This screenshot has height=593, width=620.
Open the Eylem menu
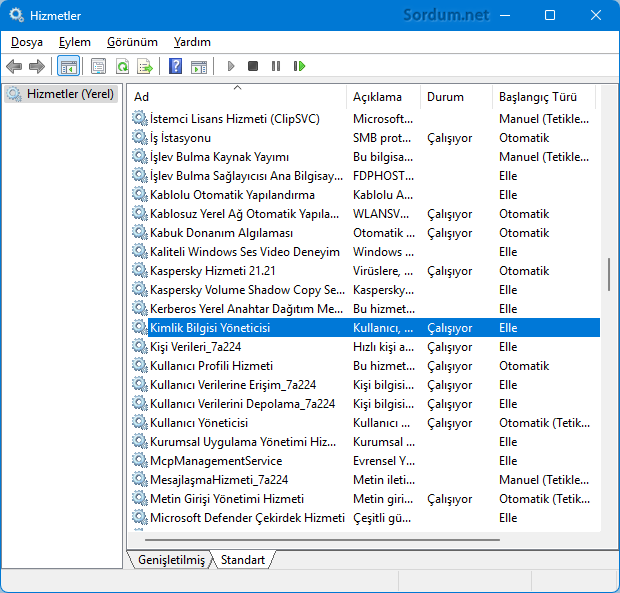(74, 42)
